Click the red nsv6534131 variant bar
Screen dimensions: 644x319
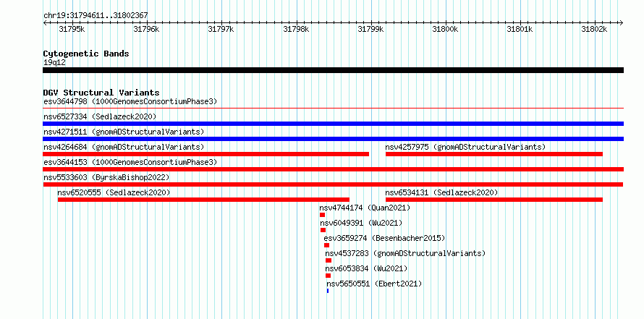[494, 200]
